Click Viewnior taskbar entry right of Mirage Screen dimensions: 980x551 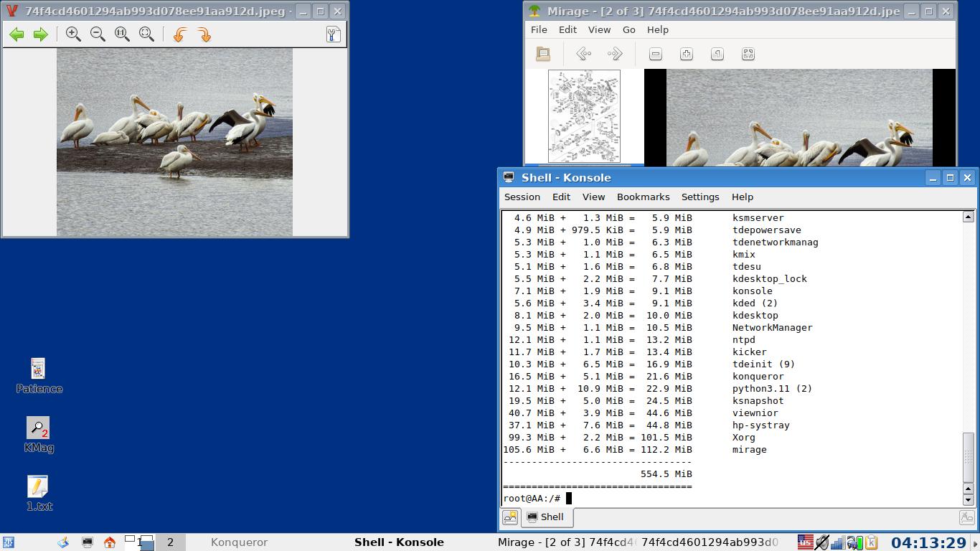710,542
